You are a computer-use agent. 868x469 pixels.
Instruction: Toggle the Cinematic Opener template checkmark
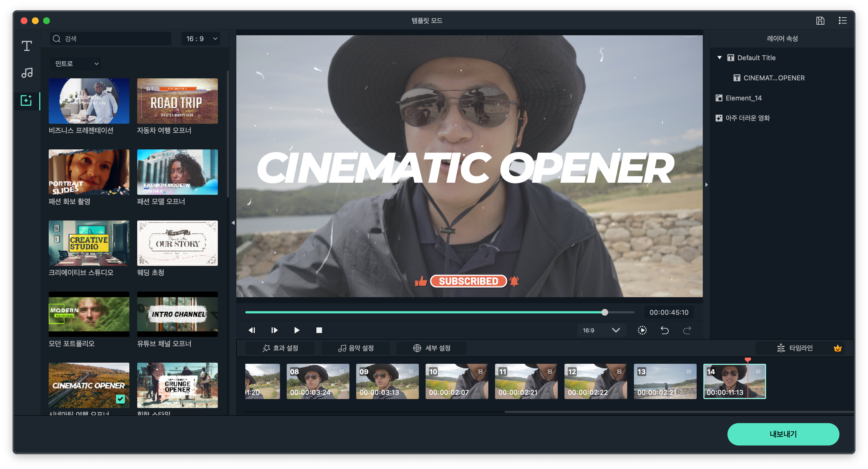(120, 399)
